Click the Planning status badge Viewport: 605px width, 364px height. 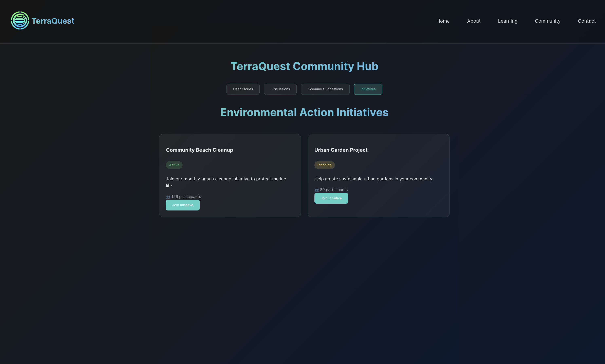[324, 165]
